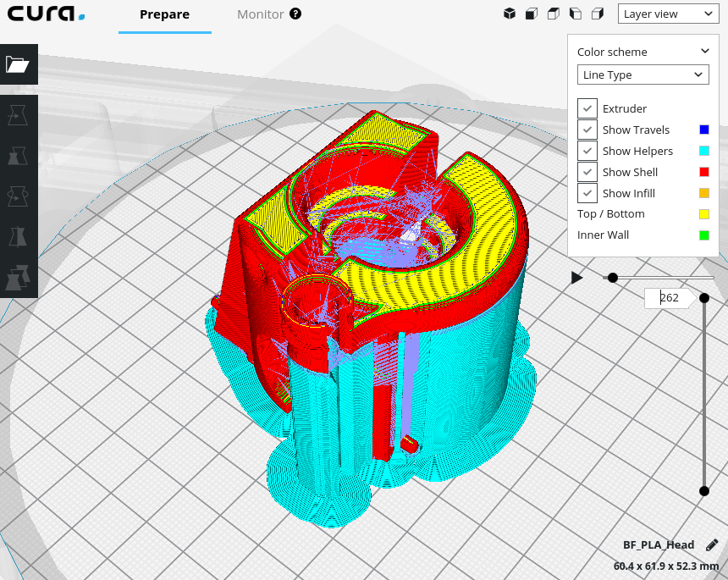Open the Line Type color scheme dropdown
Image resolution: width=728 pixels, height=580 pixels.
click(643, 75)
